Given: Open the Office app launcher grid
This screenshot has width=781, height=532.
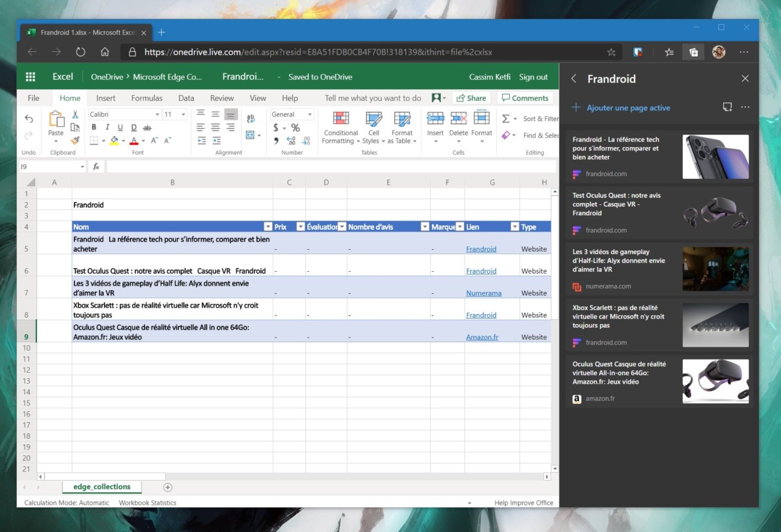Looking at the screenshot, I should click(x=30, y=77).
